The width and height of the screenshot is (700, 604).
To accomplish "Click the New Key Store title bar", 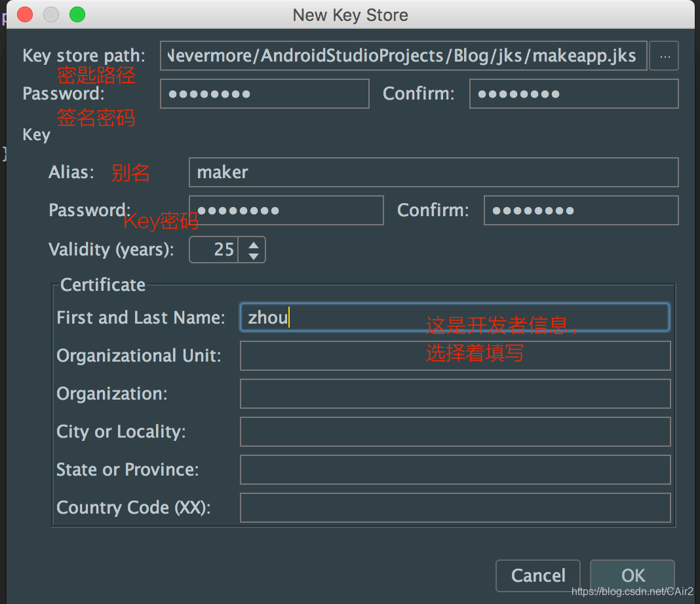I will click(350, 14).
